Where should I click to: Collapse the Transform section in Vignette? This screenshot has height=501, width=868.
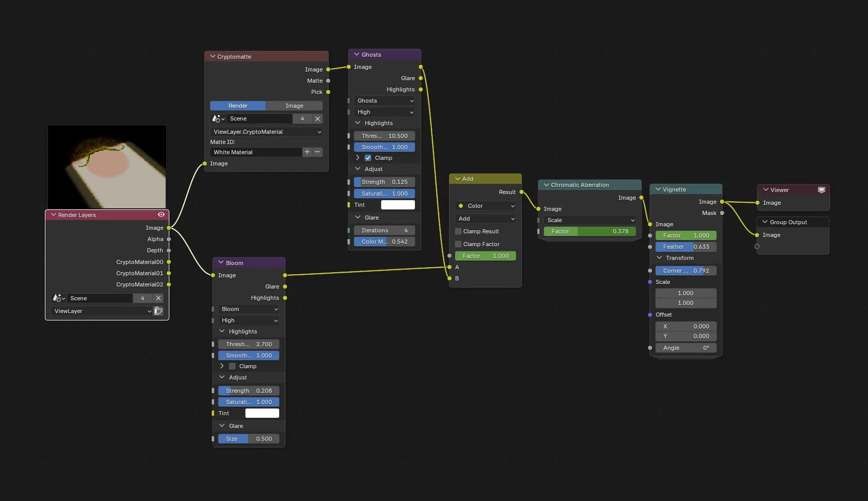659,258
